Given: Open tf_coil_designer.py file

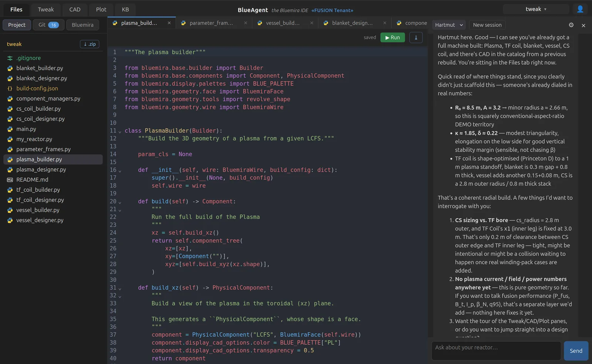Looking at the screenshot, I should point(53,200).
